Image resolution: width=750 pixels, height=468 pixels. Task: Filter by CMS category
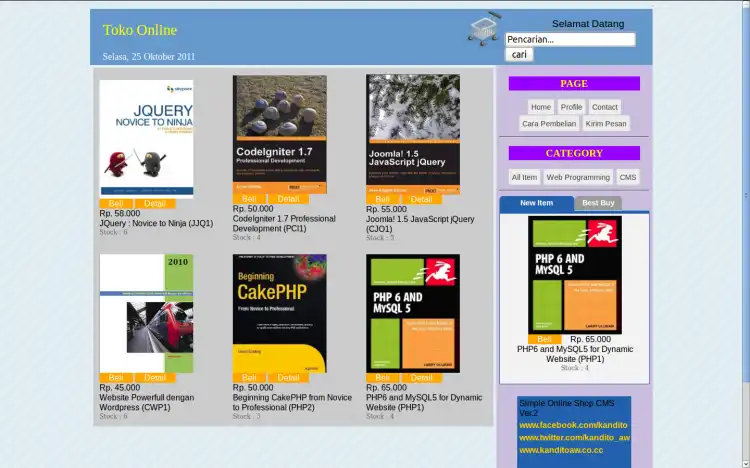pos(628,177)
